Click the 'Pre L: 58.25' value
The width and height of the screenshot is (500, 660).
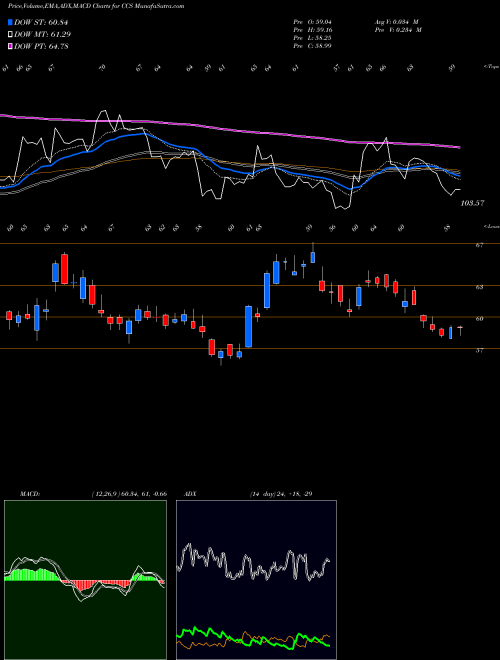(313, 38)
